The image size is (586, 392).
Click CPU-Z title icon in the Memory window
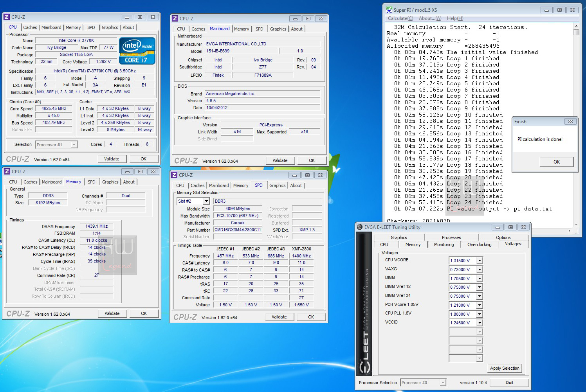pyautogui.click(x=7, y=171)
